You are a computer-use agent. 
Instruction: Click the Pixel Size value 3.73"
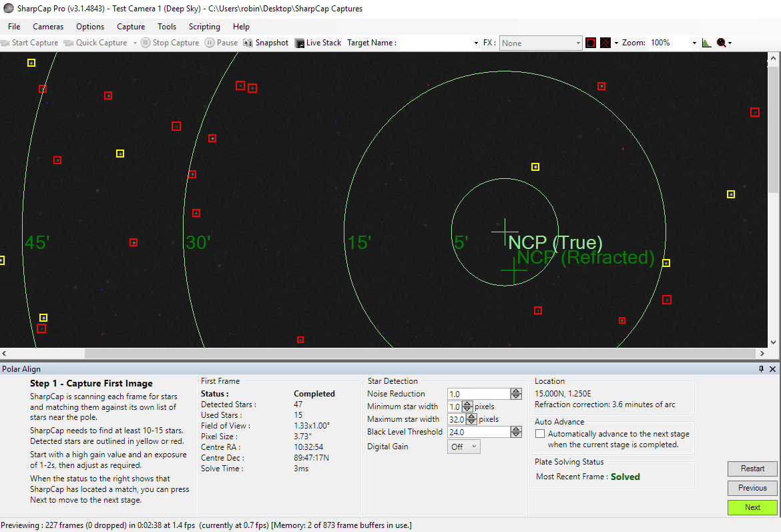click(302, 437)
